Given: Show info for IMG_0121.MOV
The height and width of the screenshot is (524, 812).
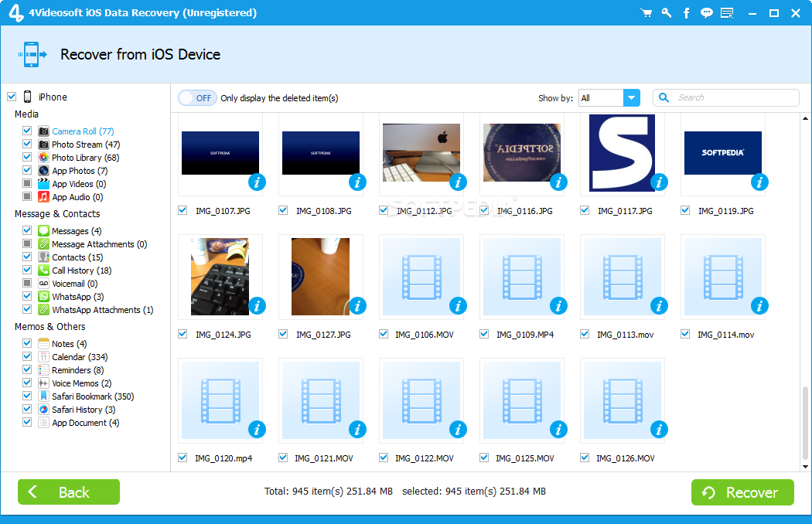Looking at the screenshot, I should [357, 429].
